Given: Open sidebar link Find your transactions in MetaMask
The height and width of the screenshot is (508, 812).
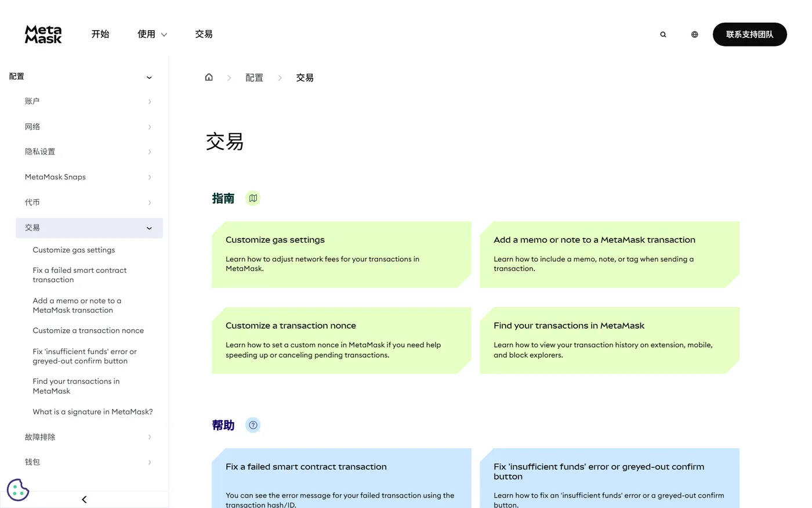Looking at the screenshot, I should 76,386.
